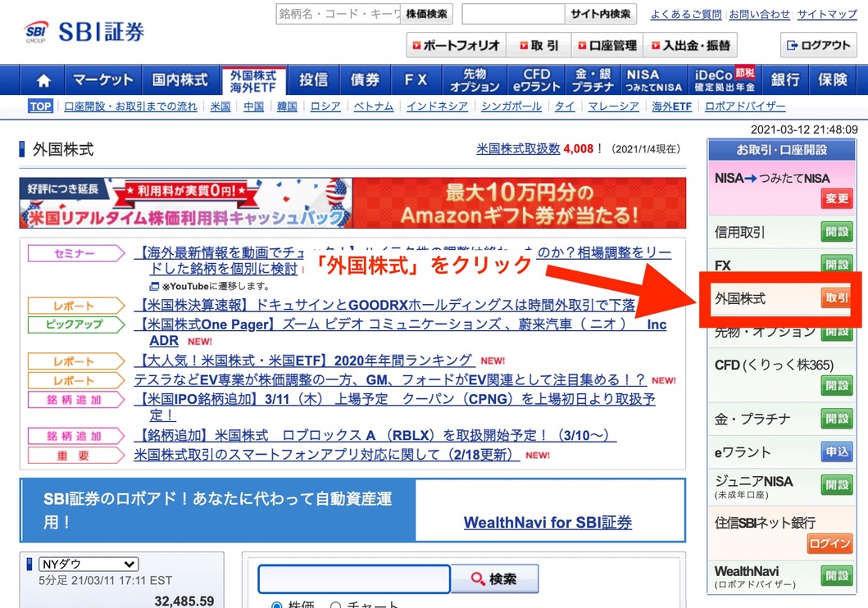
Task: Open the シンガポール sub-navigation link
Action: pos(511,107)
